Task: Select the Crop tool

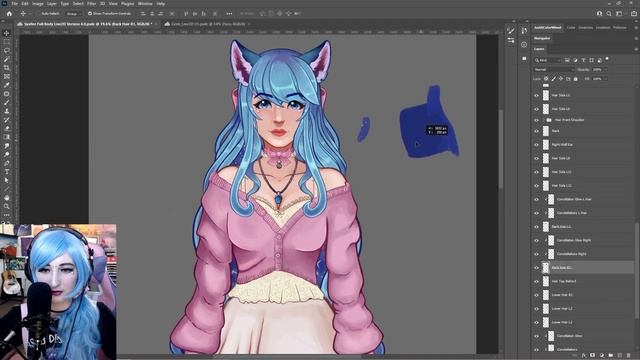Action: [7, 68]
